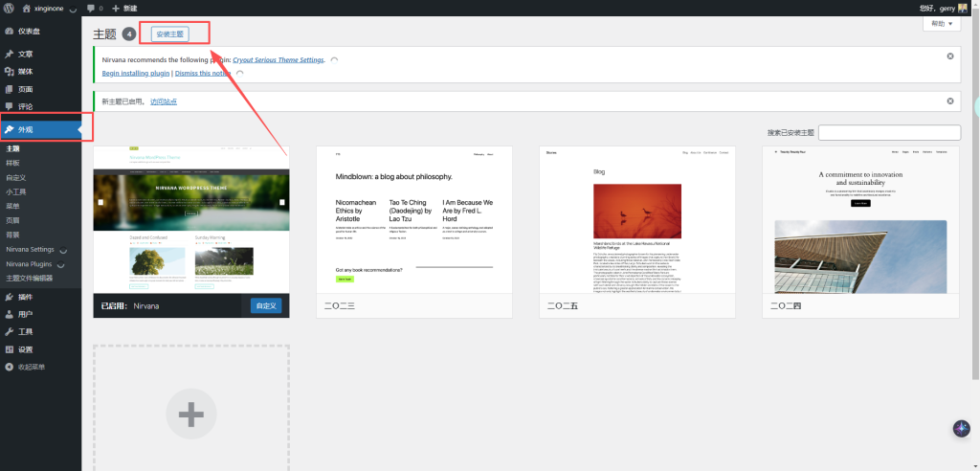This screenshot has width=980, height=471.
Task: Select the 二〇二四 theme thumbnail
Action: [860, 219]
